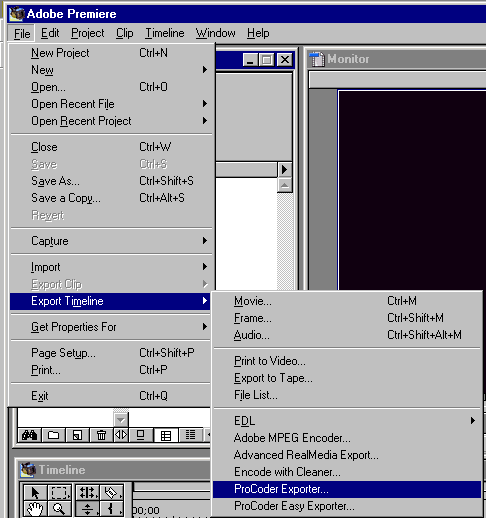This screenshot has height=518, width=486.
Task: Switch project window to list view icon
Action: tap(190, 435)
